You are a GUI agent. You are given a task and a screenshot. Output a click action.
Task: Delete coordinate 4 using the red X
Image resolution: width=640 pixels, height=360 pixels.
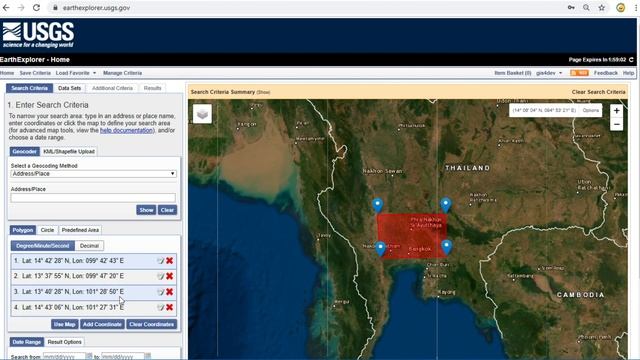tap(170, 307)
